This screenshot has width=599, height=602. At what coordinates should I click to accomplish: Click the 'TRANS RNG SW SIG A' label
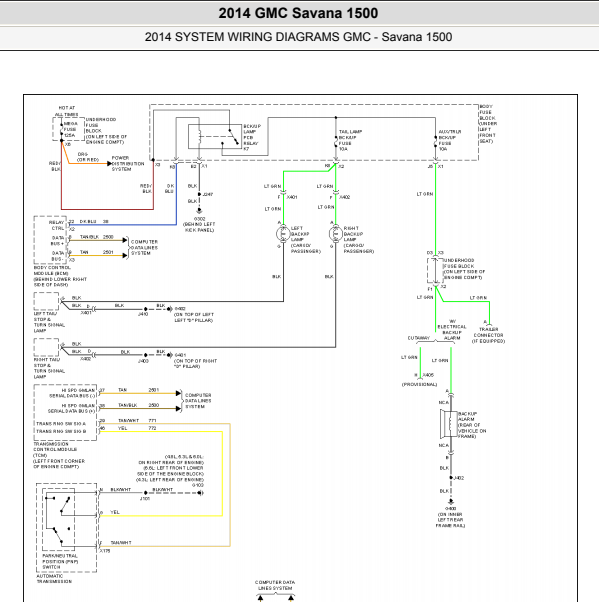pyautogui.click(x=61, y=423)
